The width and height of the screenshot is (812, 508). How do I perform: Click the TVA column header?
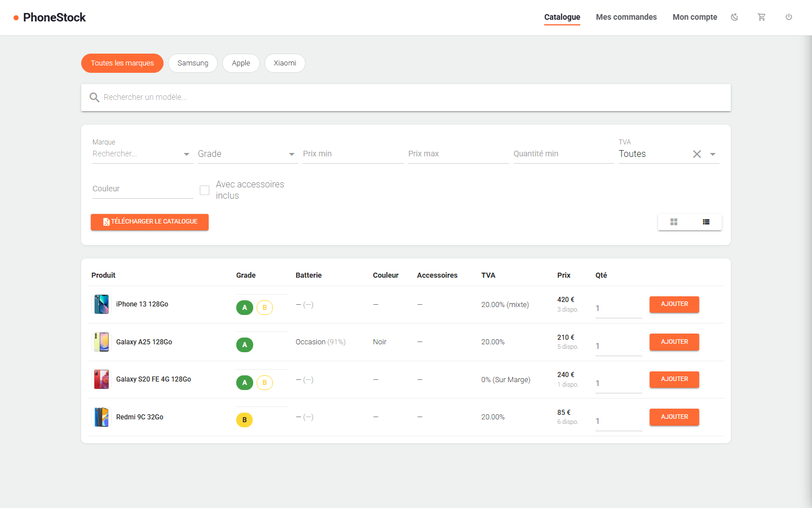pos(488,275)
